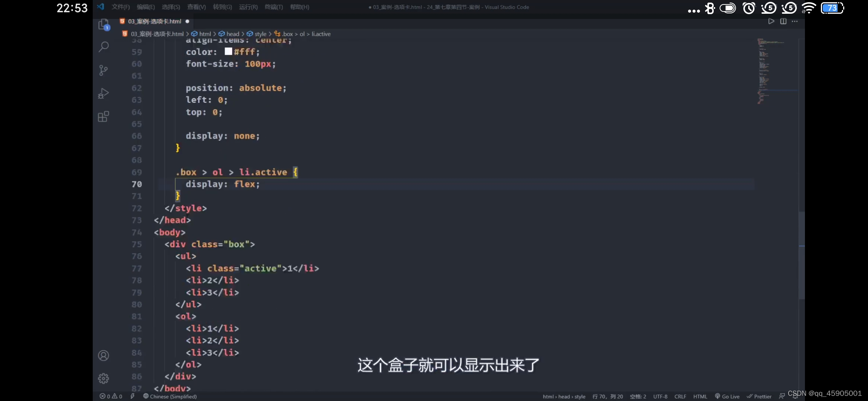868x401 pixels.
Task: Open the Manage settings gear
Action: (x=103, y=378)
